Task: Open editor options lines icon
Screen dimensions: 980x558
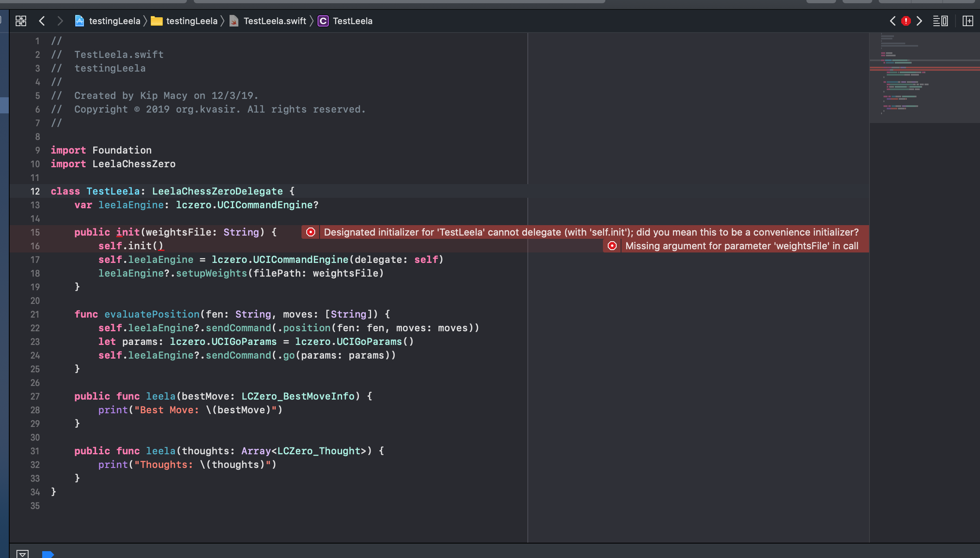Action: point(940,21)
